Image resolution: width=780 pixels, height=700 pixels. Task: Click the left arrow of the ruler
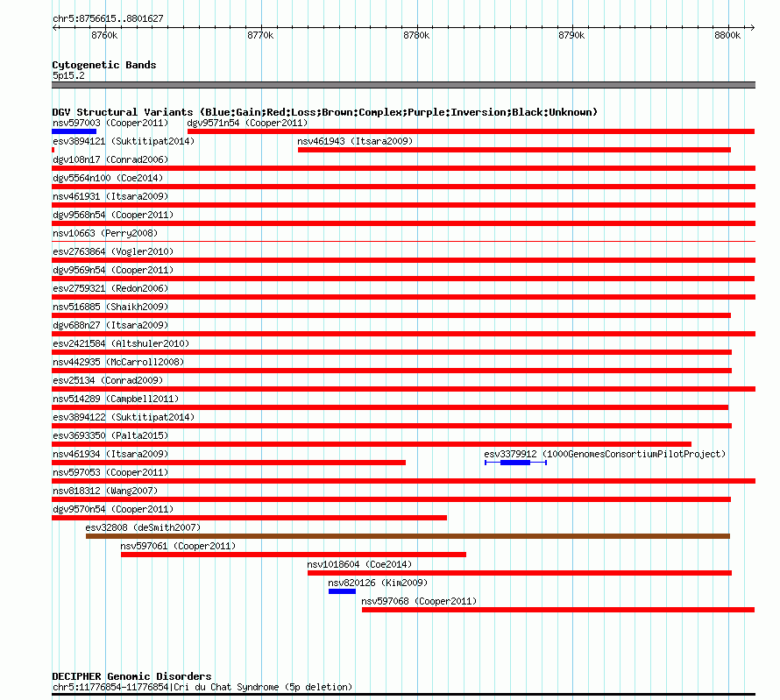click(x=54, y=27)
